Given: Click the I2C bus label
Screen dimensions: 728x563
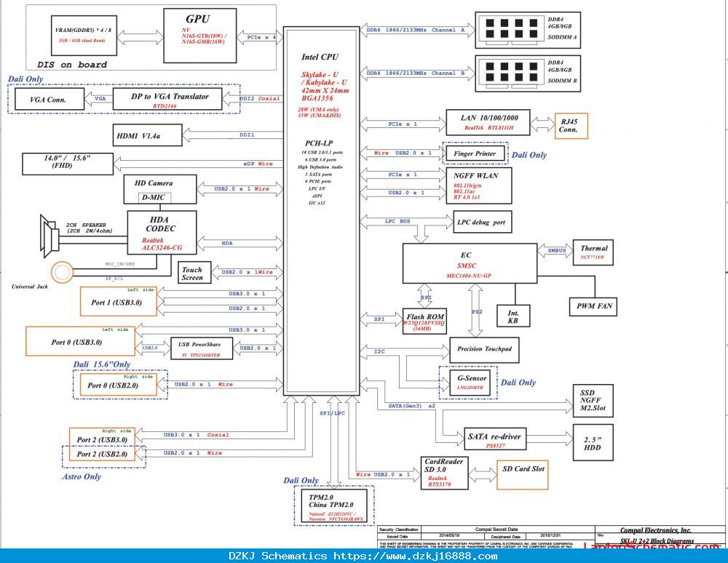Looking at the screenshot, I should coord(379,352).
